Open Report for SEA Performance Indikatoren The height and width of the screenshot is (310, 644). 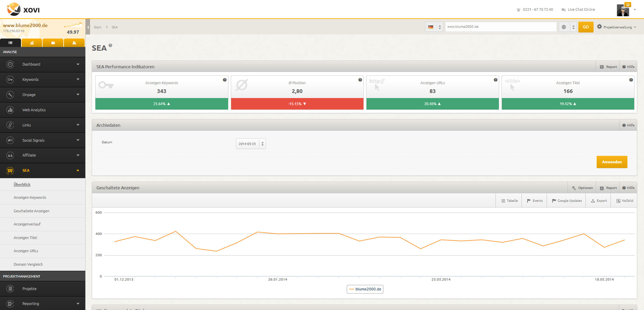(608, 67)
